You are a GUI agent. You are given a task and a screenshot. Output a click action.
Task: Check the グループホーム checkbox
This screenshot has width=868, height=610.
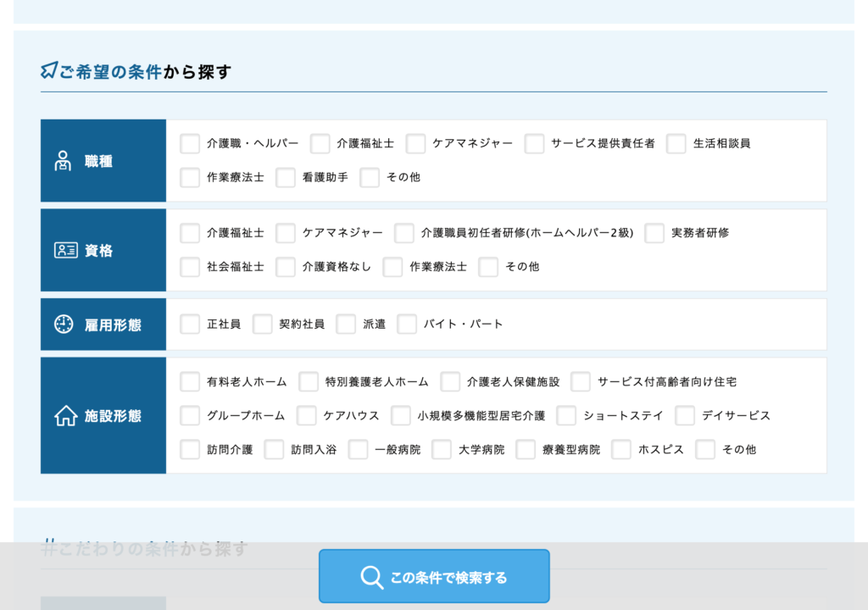[x=190, y=416]
